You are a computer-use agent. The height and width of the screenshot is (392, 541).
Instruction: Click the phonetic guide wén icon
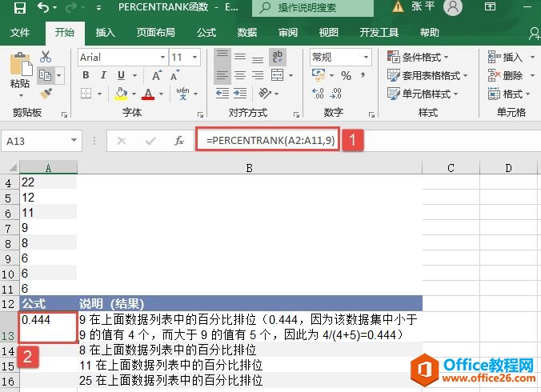pos(182,93)
